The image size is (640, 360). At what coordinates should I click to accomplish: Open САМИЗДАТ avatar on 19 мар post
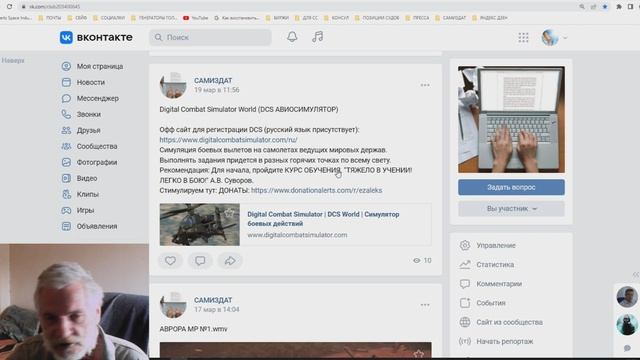tap(173, 85)
